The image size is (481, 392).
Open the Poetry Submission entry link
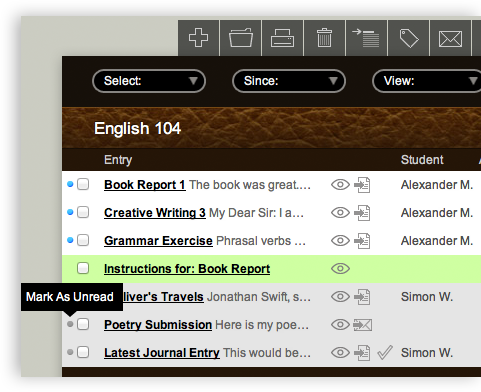(158, 325)
